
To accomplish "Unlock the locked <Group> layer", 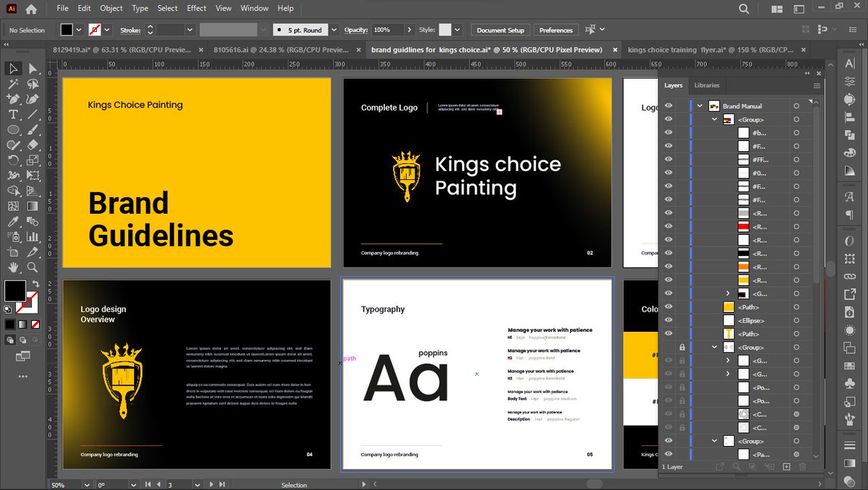I will coord(681,347).
